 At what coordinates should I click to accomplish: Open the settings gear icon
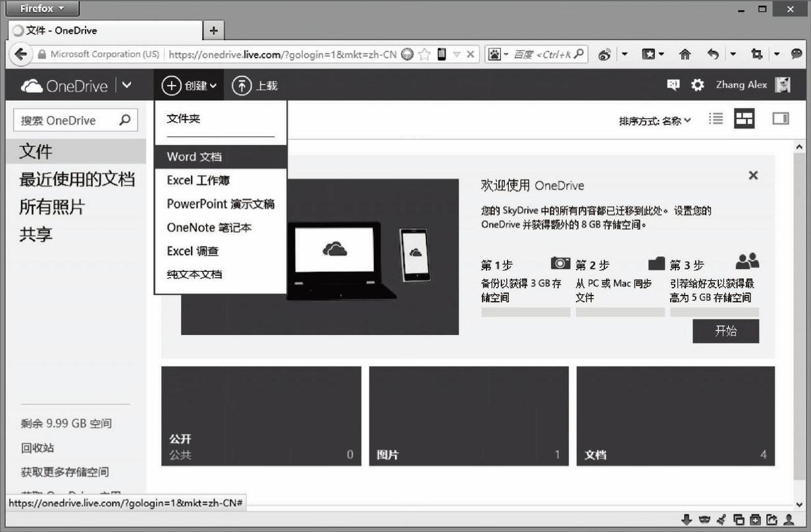coord(697,85)
